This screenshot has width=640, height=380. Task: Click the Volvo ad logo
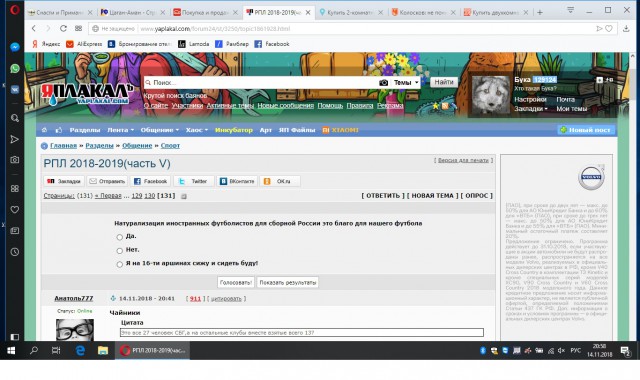[x=591, y=177]
